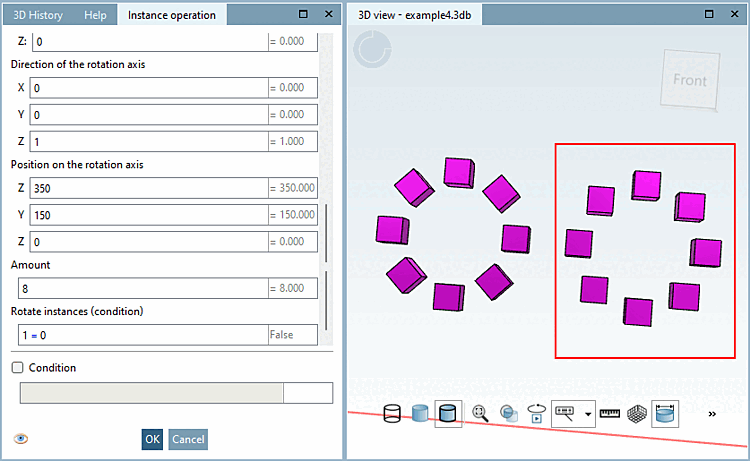Click the 'False' result text
This screenshot has width=750, height=461.
tap(281, 335)
